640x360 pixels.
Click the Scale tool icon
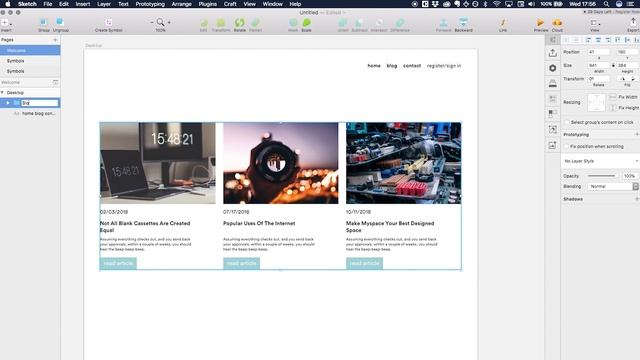click(307, 24)
